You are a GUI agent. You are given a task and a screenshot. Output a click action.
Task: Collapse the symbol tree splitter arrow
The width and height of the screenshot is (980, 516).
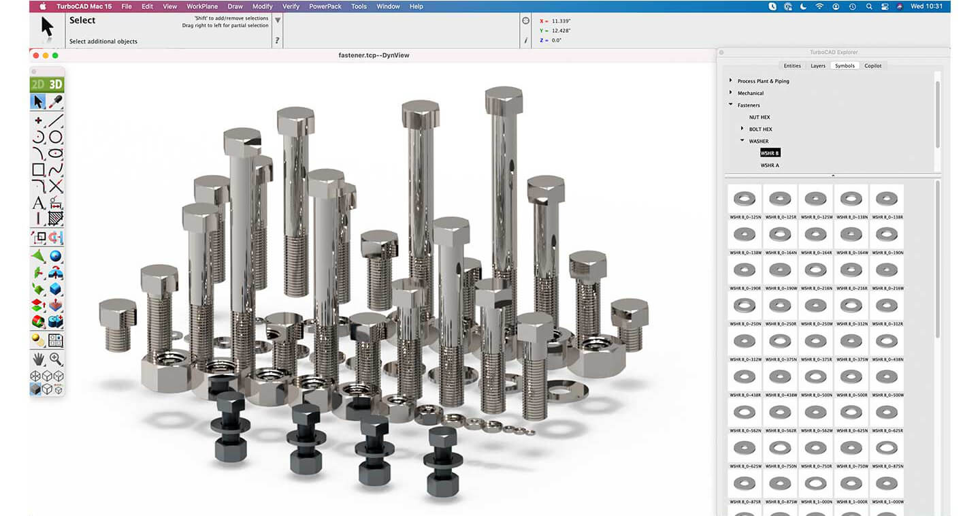pos(833,176)
